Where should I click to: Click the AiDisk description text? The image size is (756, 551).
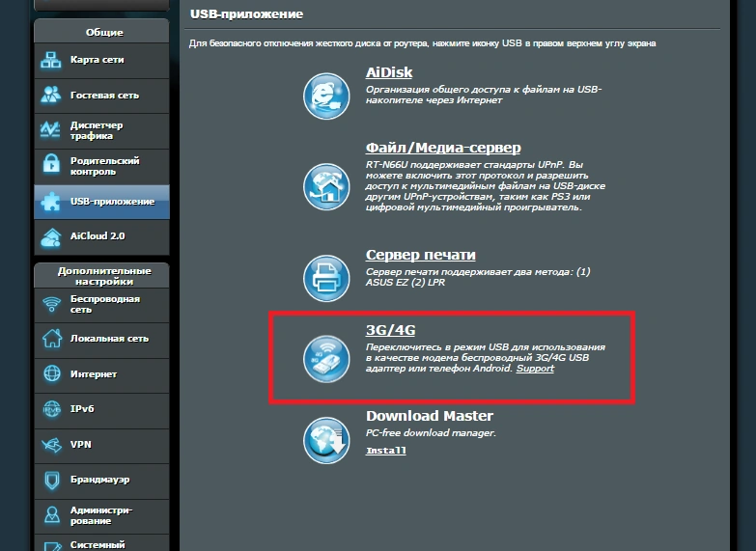(x=483, y=95)
